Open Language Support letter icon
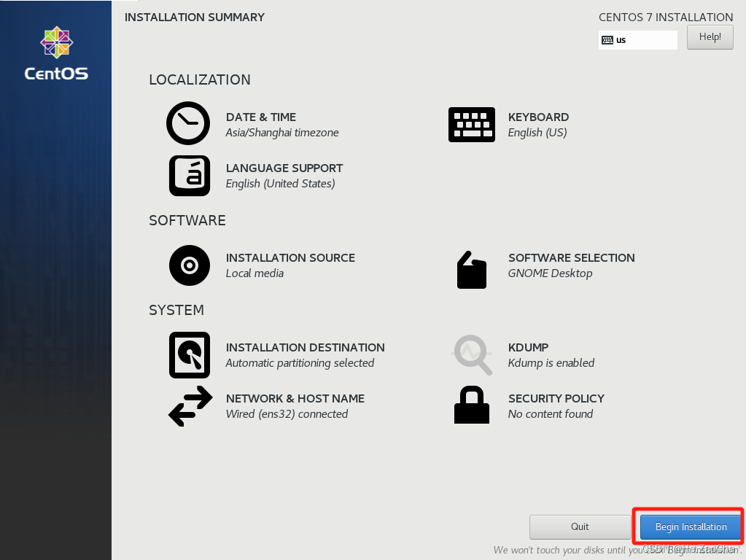 [x=190, y=176]
